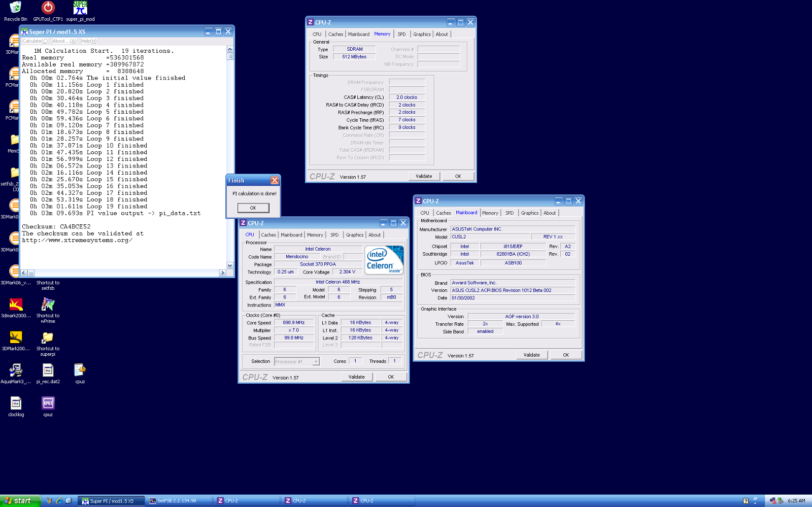
Task: Select CPU tab in CPU-Z Mainboard window
Action: (425, 213)
